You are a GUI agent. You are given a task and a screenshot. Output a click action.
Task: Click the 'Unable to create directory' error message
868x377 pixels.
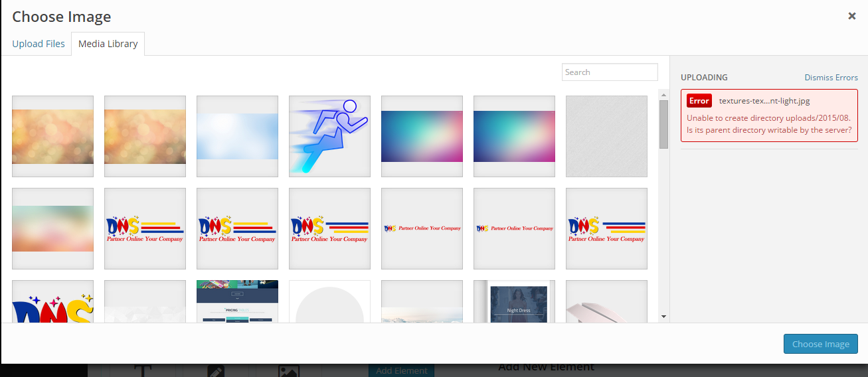pyautogui.click(x=769, y=123)
